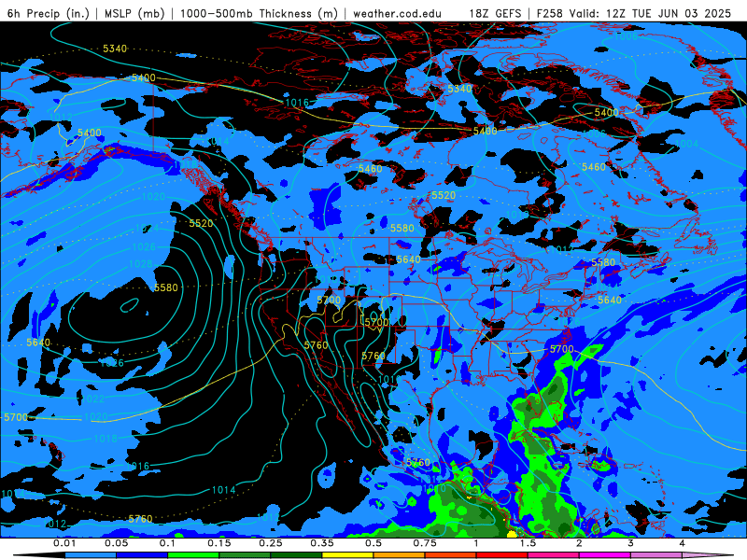Click the "0.01" legend value
The width and height of the screenshot is (747, 560).
64,543
